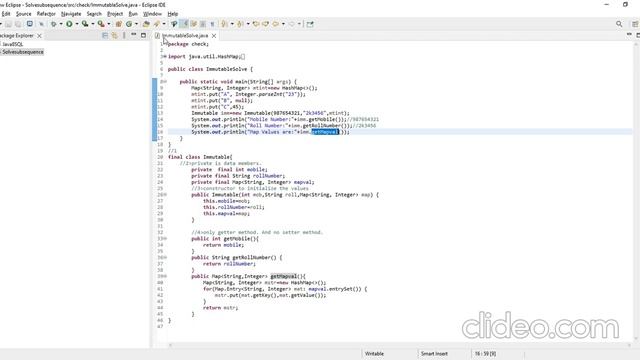Viewport: 640px width, 360px height.
Task: Open the Run dropdown arrow
Action: (77, 24)
